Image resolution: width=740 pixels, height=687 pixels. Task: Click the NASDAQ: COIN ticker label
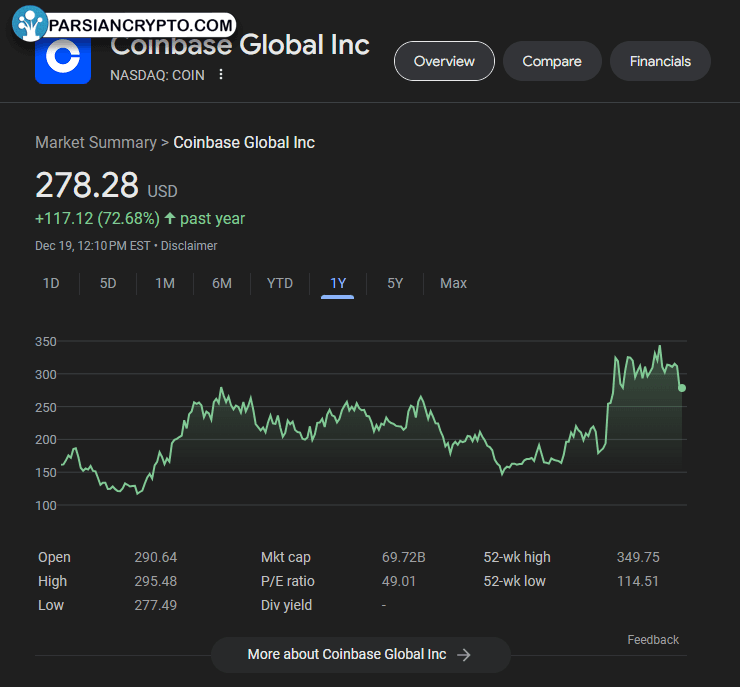[x=157, y=75]
